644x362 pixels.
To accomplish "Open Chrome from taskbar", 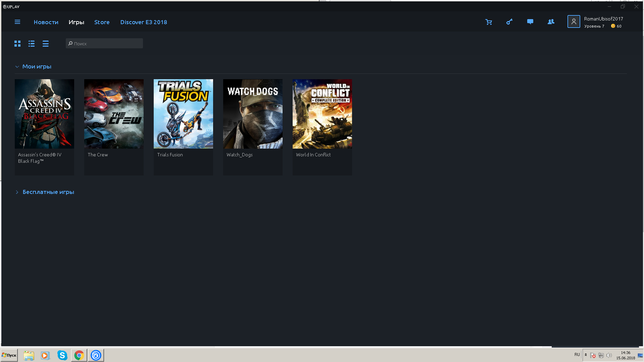I will tap(79, 355).
